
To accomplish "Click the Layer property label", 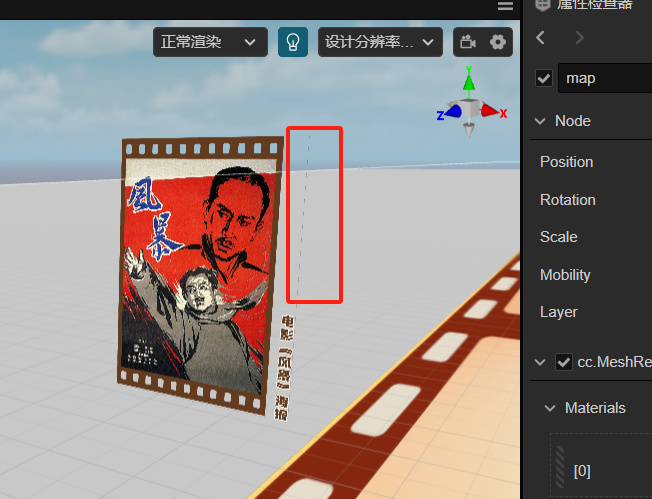I will pos(558,312).
